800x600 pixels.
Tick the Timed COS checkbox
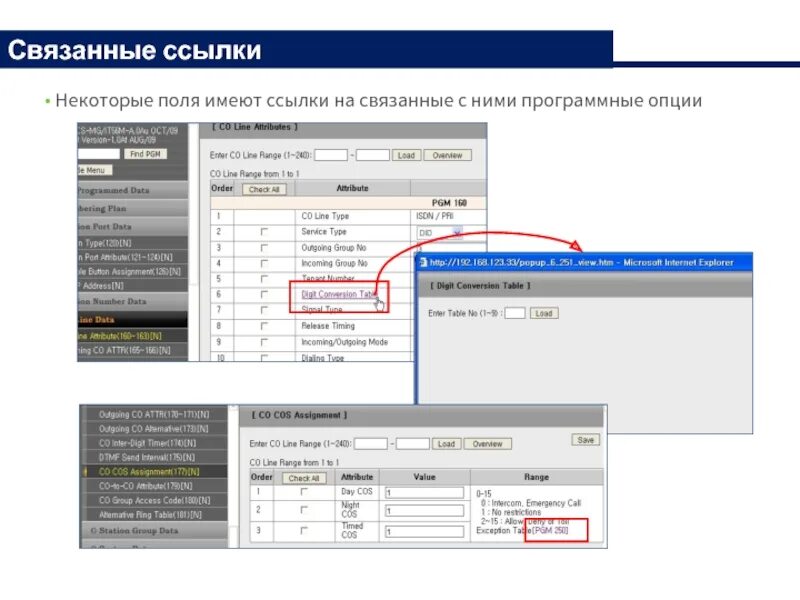click(304, 531)
